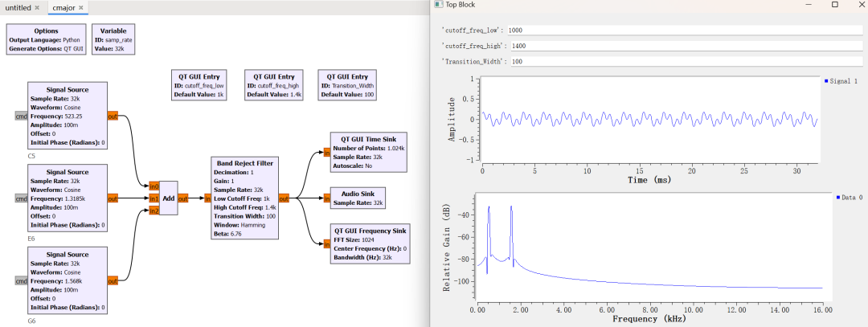Focus the cutoff_freq_high field in Top Block
The height and width of the screenshot is (327, 868).
click(x=687, y=46)
